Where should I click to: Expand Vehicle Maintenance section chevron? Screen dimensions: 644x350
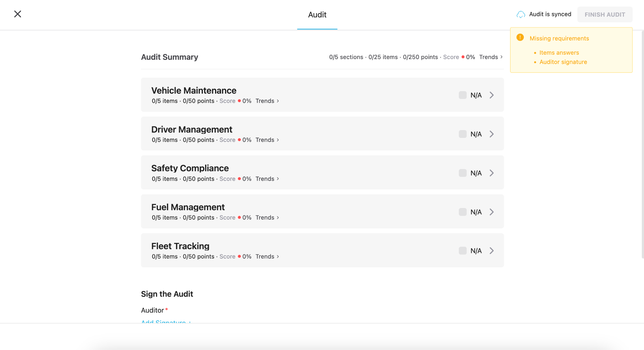491,95
